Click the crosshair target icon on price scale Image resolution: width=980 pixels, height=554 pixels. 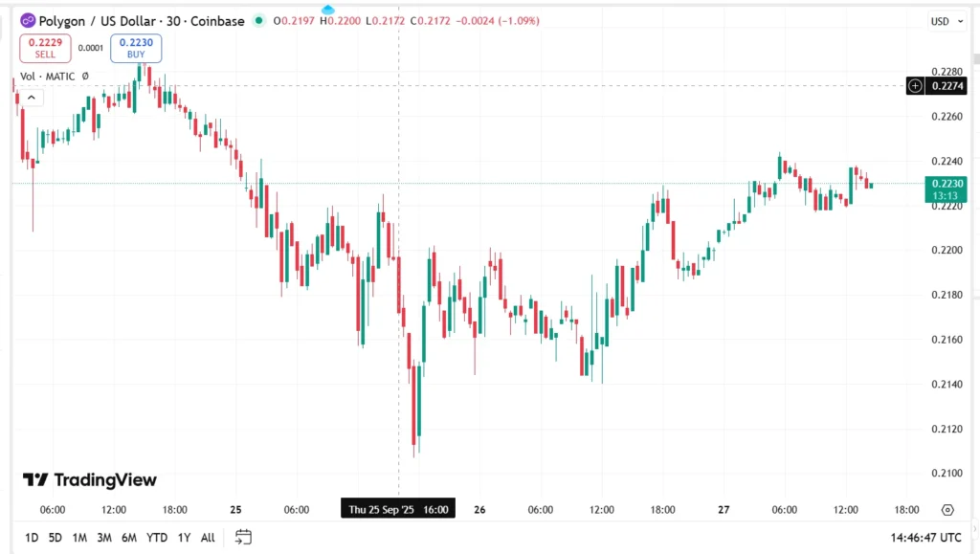[915, 85]
